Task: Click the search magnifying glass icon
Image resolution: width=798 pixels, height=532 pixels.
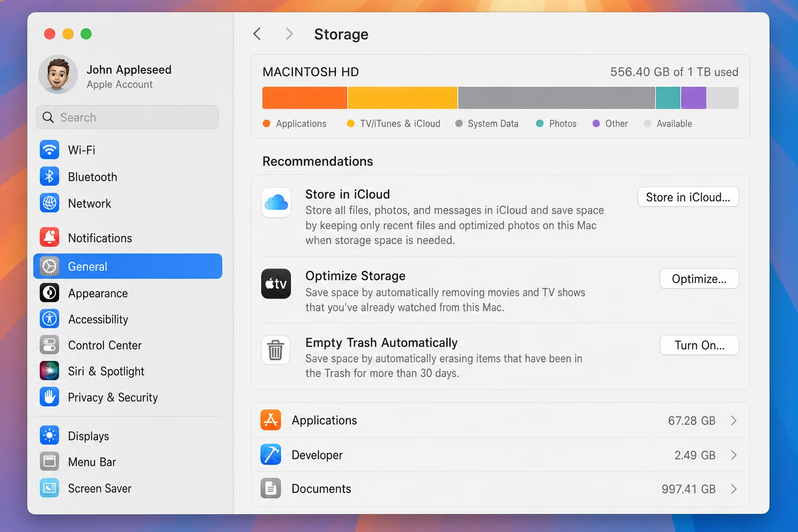Action: [48, 117]
